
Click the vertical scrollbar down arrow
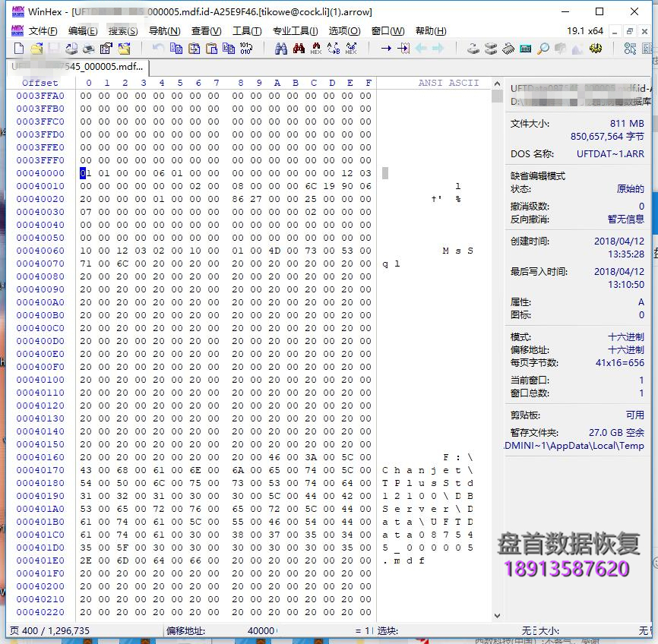[498, 616]
